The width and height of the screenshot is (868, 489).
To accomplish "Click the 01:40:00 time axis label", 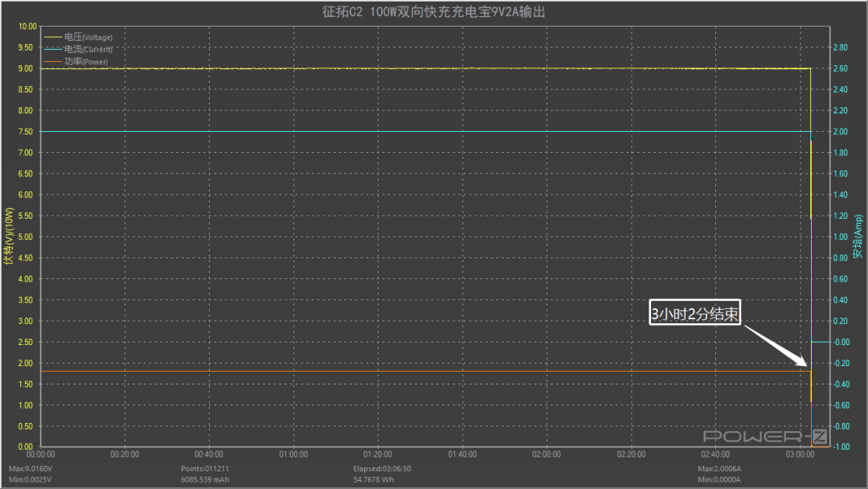I will click(x=462, y=454).
